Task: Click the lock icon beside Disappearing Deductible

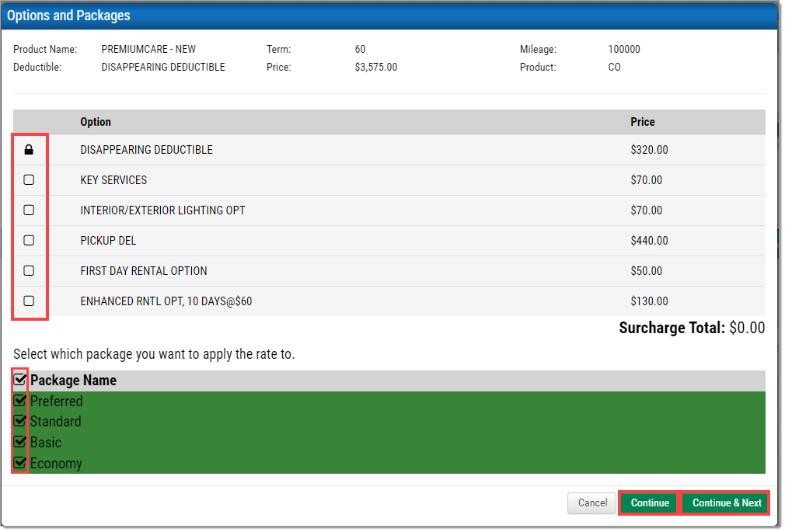Action: (29, 150)
